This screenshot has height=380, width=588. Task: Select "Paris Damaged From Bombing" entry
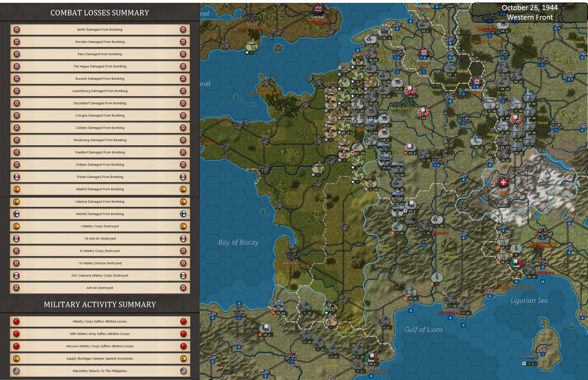pyautogui.click(x=100, y=54)
